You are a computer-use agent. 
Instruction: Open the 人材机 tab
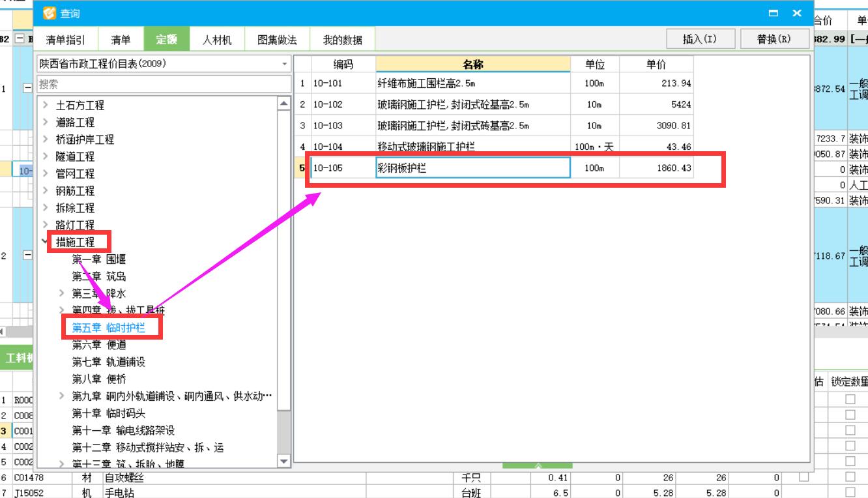tap(217, 40)
